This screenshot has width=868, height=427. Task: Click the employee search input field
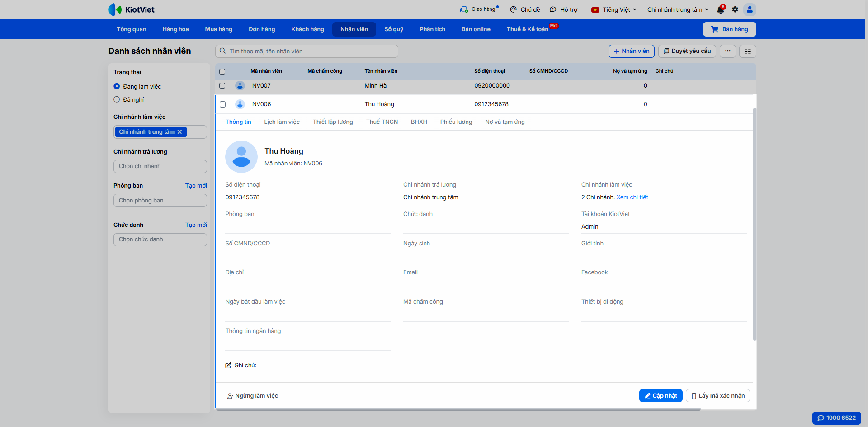pyautogui.click(x=307, y=51)
